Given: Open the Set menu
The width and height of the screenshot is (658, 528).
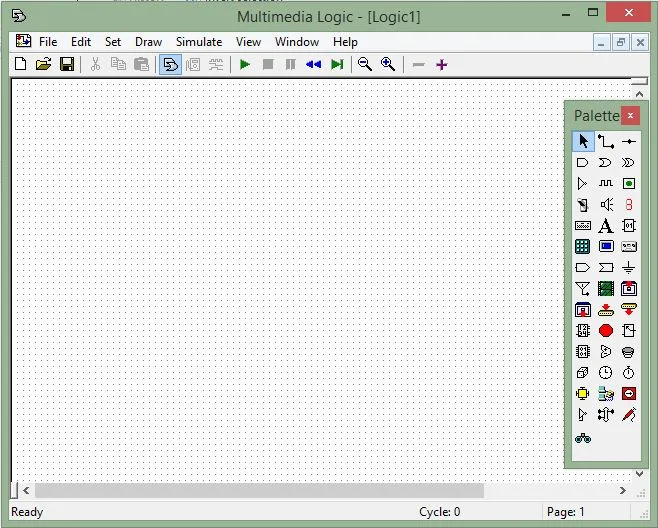Looking at the screenshot, I should coord(113,42).
